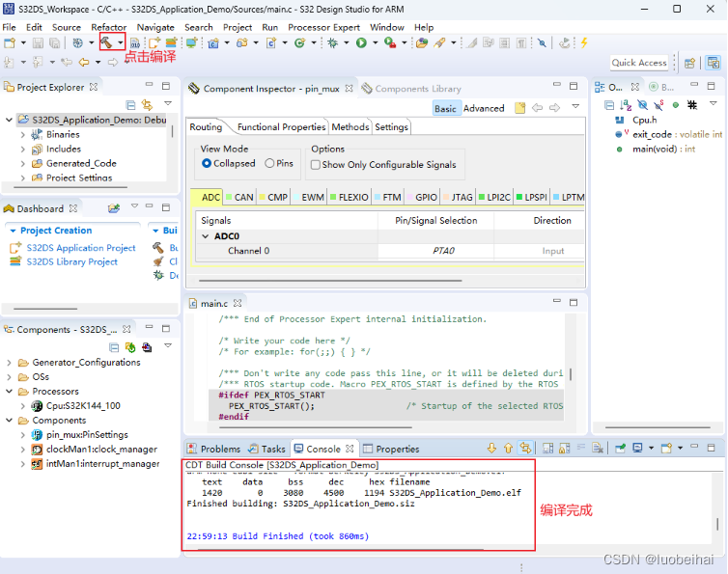728x574 pixels.
Task: Select the LPI2C peripheral tab
Action: [x=494, y=197]
